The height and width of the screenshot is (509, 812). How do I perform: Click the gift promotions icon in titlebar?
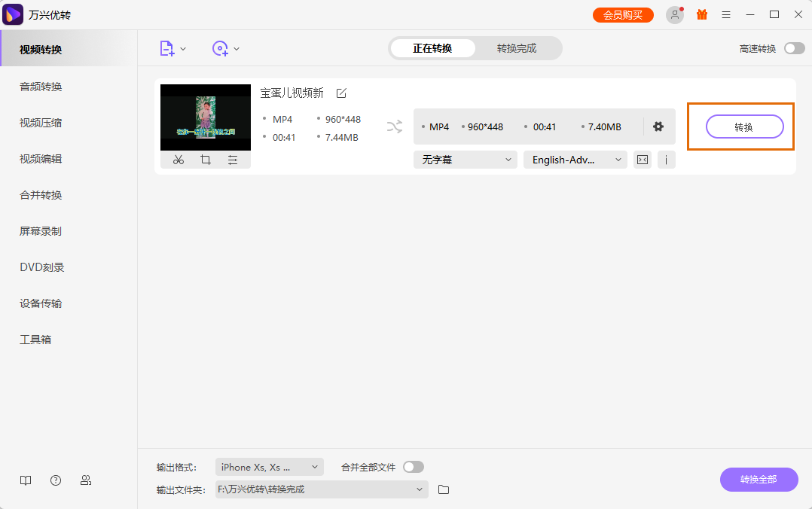tap(701, 14)
